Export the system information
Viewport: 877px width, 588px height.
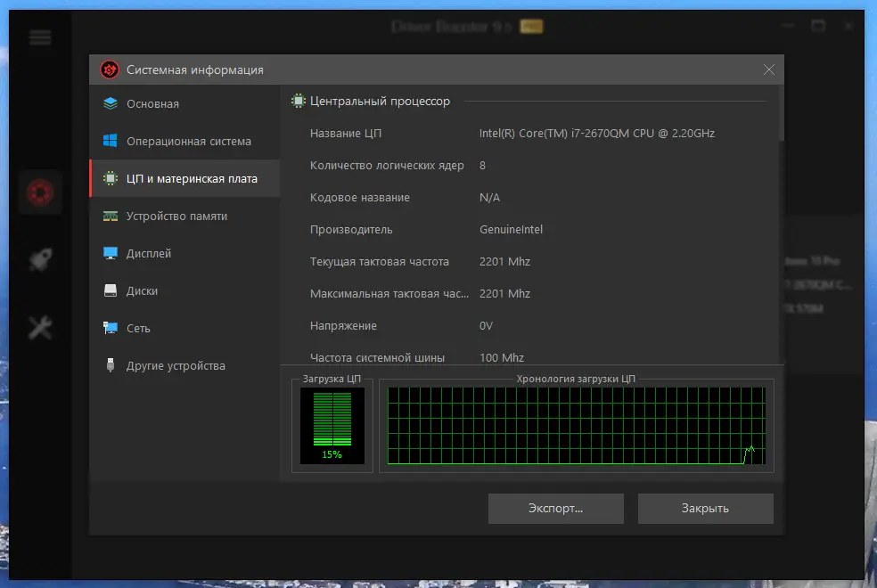[556, 509]
